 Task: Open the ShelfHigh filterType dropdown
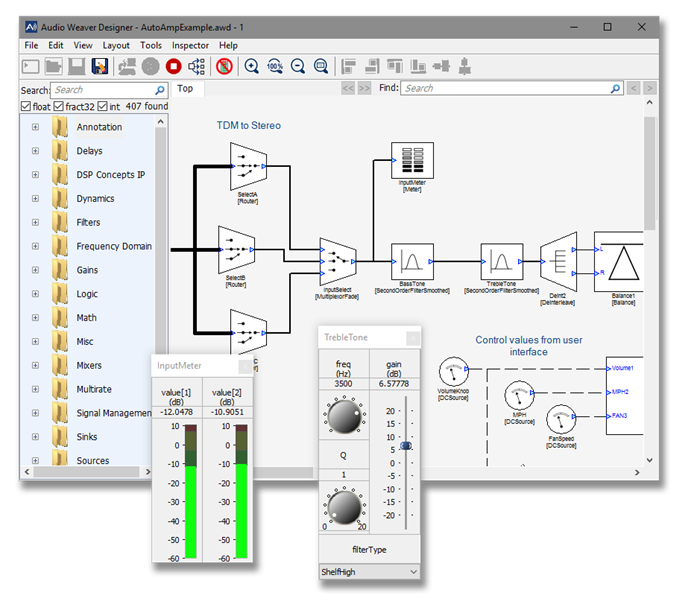tap(370, 572)
